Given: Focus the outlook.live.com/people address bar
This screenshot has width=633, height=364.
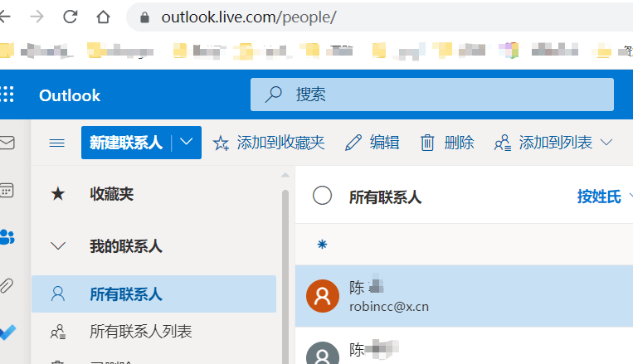Looking at the screenshot, I should (379, 17).
